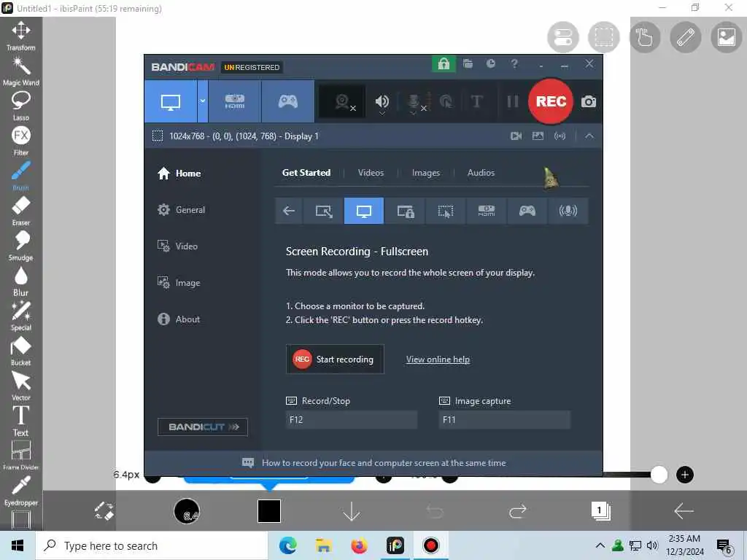The image size is (747, 560).
Task: Click Start recording button
Action: point(335,359)
